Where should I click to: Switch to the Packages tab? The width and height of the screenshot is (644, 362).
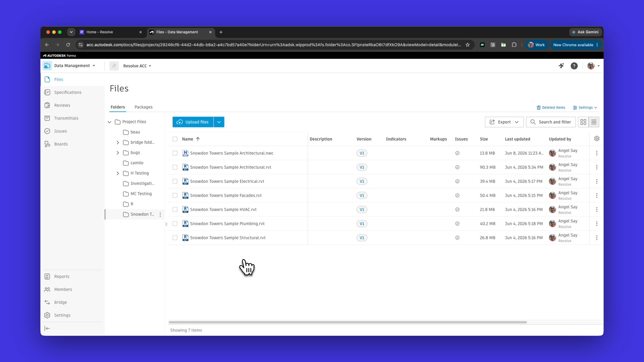pyautogui.click(x=143, y=107)
